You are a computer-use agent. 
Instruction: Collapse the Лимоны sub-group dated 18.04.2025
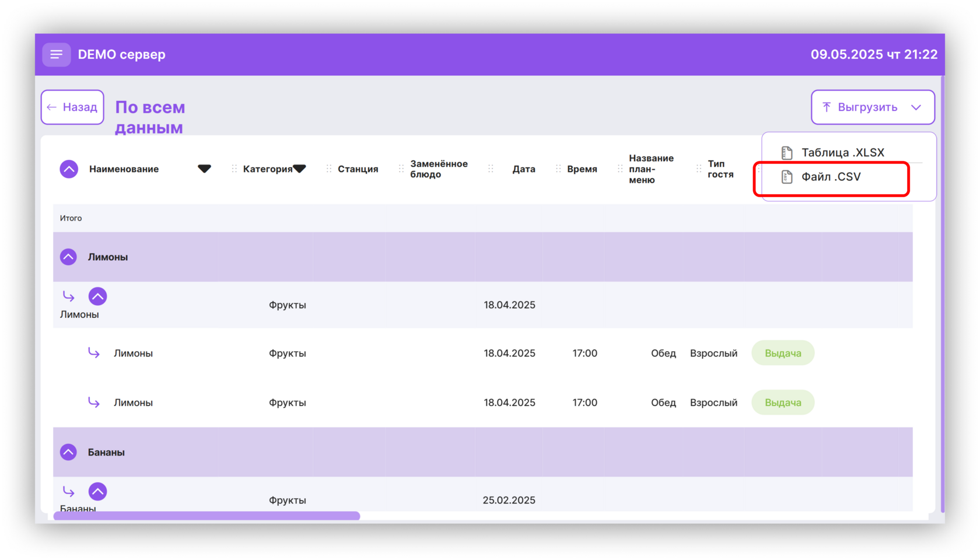[x=97, y=296]
